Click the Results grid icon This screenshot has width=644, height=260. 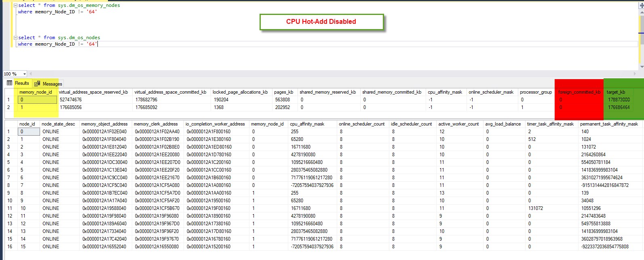tap(10, 83)
